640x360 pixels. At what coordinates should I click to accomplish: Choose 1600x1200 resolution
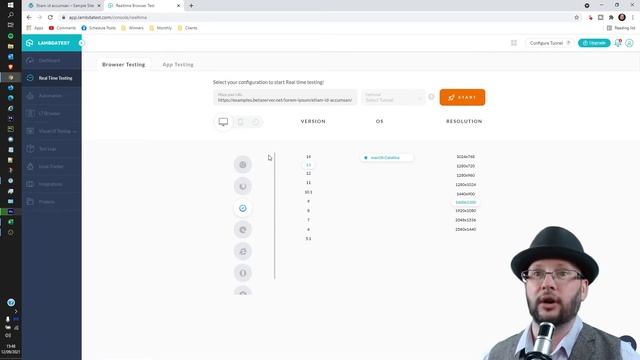point(465,202)
